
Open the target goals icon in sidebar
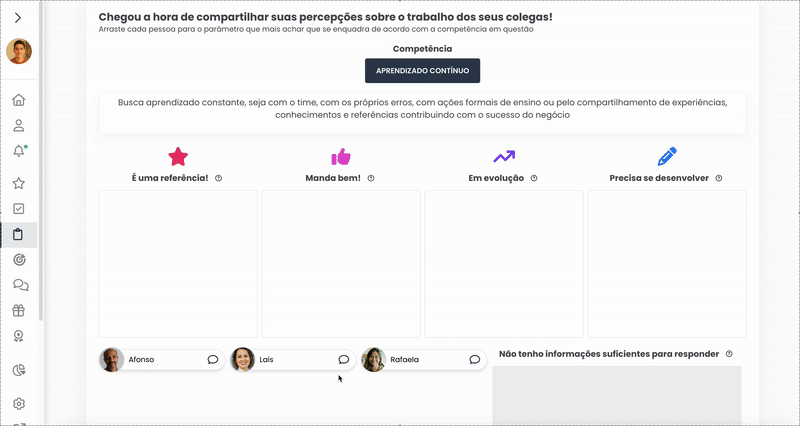(x=19, y=260)
